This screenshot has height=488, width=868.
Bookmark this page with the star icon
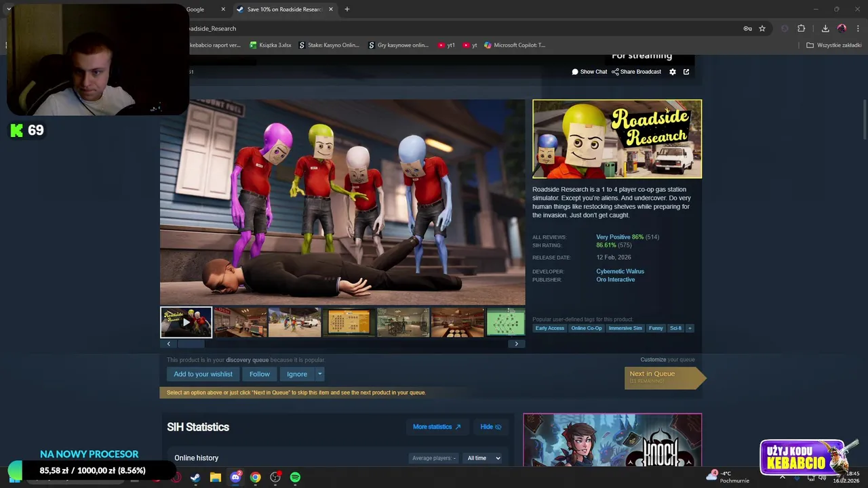pos(762,28)
